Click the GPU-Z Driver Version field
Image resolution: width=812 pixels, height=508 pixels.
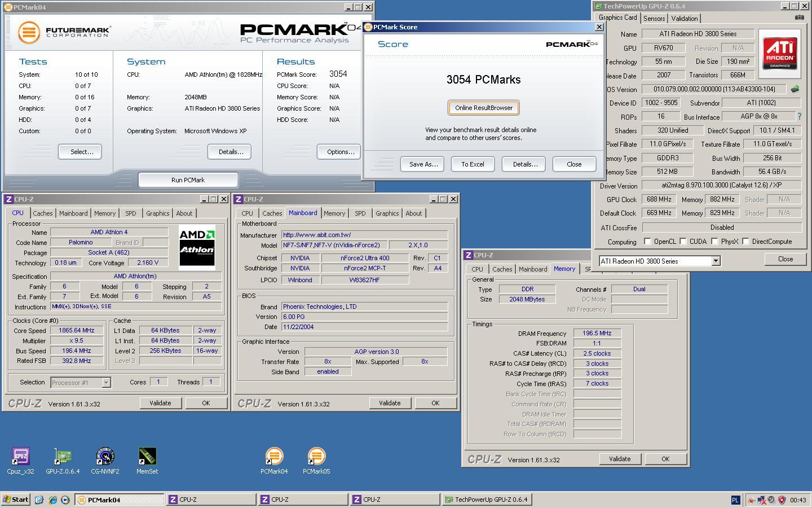722,185
